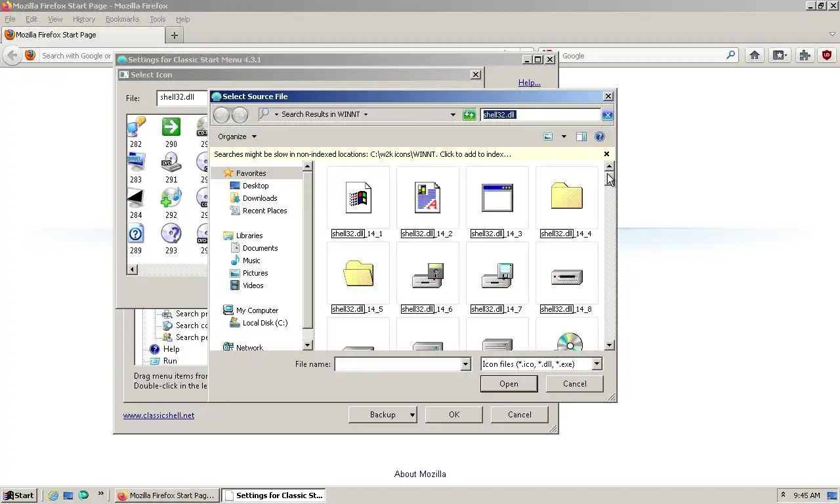Image resolution: width=840 pixels, height=504 pixels.
Task: Click the Open button
Action: [509, 384]
